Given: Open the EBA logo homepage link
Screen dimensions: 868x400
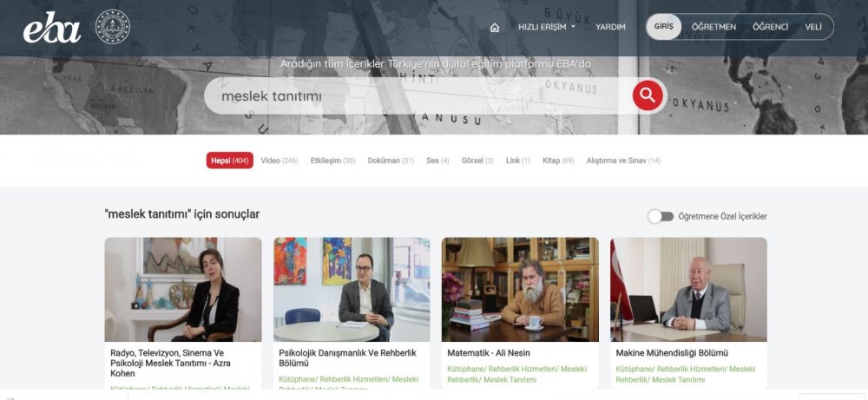Looking at the screenshot, I should [x=51, y=27].
